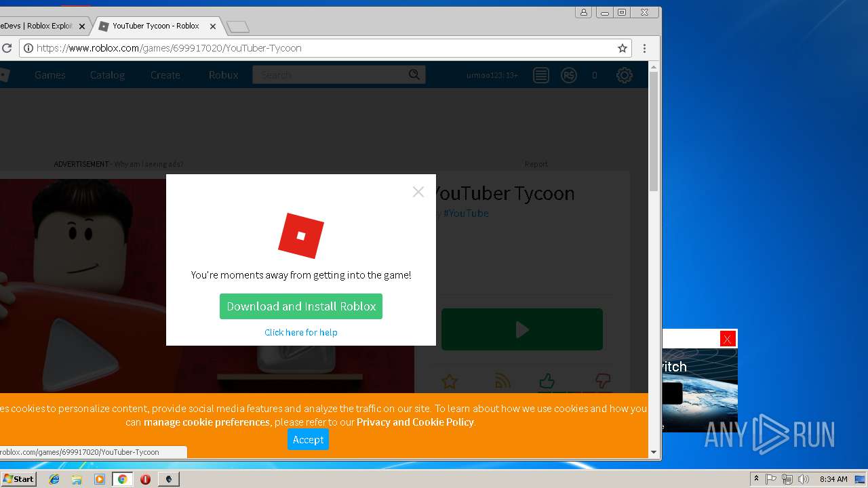Click Download and Install Roblox button
Screen dimensions: 868x488
[301, 306]
